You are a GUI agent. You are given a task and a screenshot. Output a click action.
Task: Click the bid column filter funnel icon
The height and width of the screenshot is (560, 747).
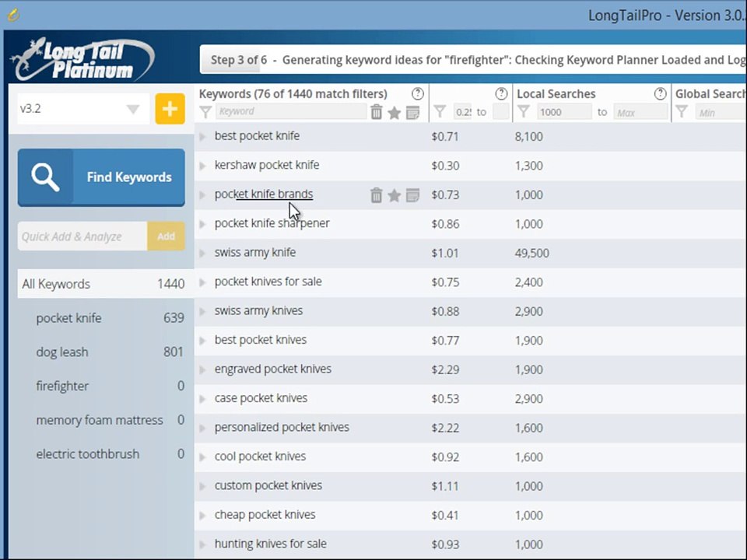tap(440, 112)
